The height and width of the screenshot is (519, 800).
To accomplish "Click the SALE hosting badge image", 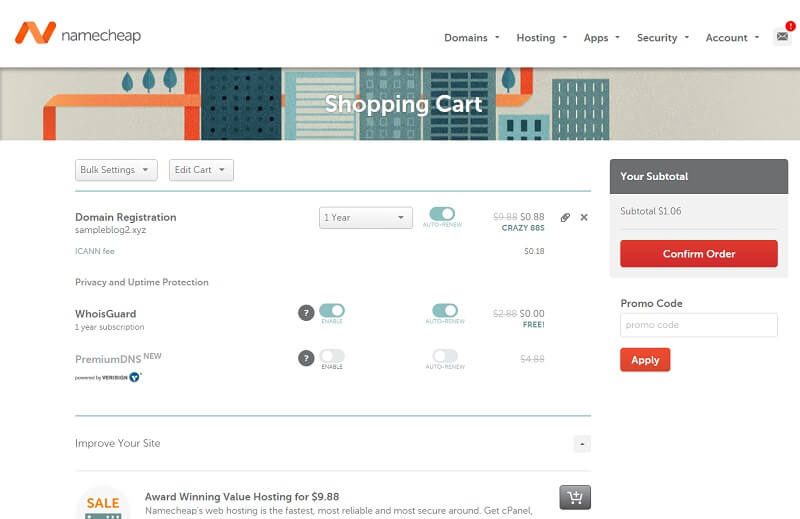I will [103, 504].
